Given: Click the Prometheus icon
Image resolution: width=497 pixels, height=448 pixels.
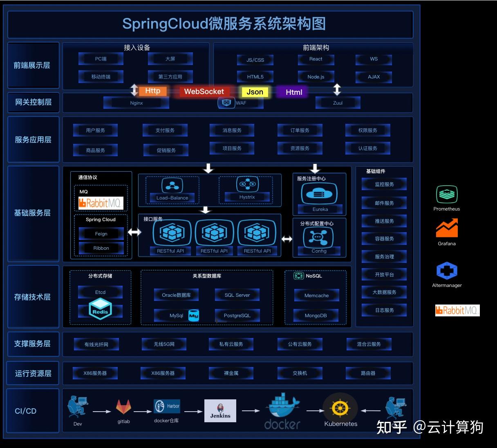Looking at the screenshot, I should (x=447, y=194).
